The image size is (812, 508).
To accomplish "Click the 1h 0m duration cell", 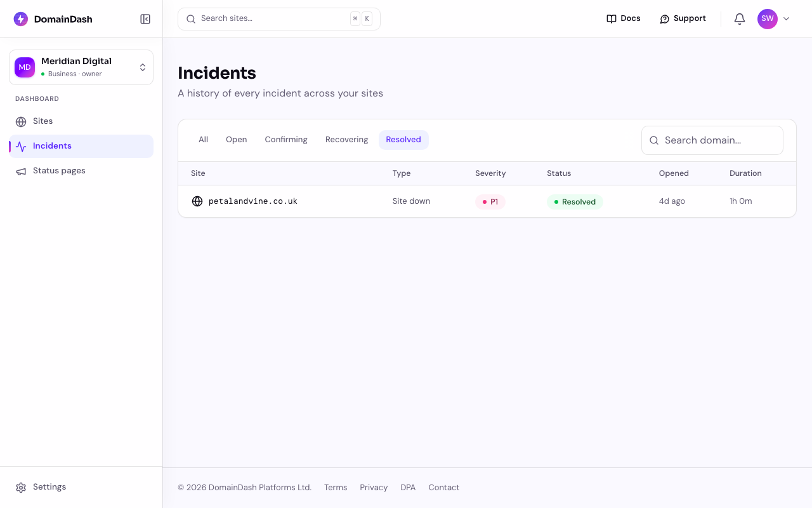I will 741,201.
